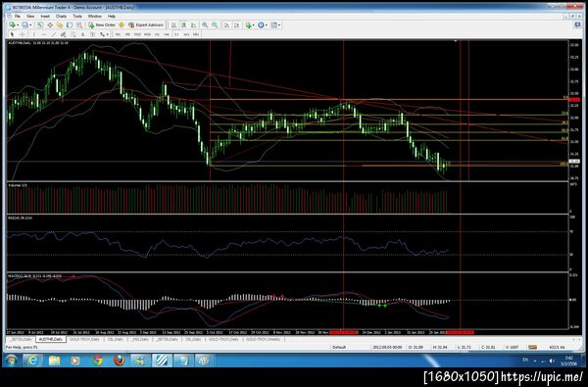Select the Fibonacci Retracement tool
This screenshot has width=588, height=387.
pyautogui.click(x=73, y=34)
